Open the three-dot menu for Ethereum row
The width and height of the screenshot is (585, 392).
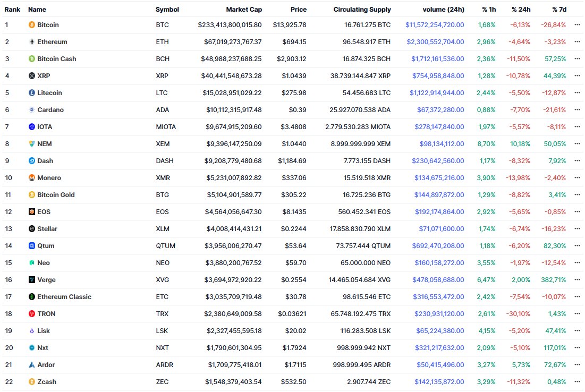pos(577,42)
